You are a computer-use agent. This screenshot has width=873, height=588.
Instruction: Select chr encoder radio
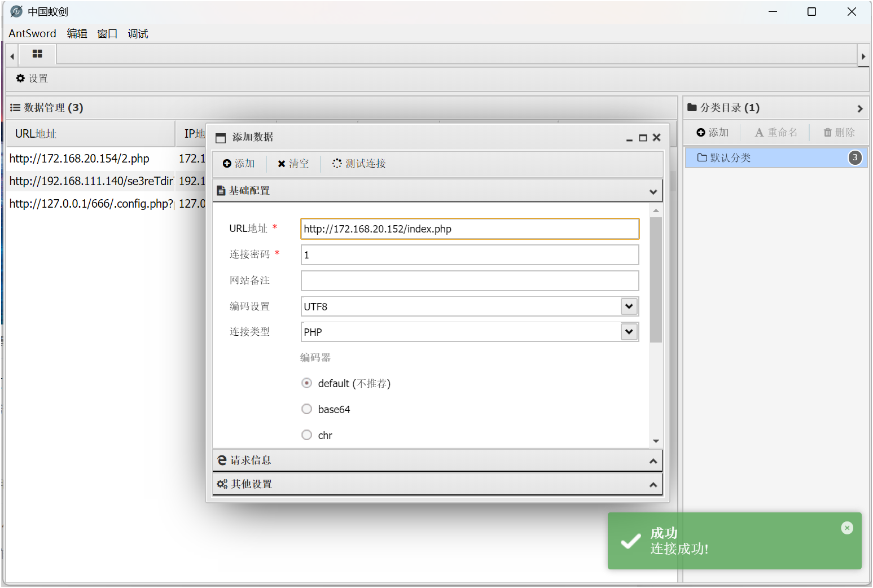tap(306, 435)
